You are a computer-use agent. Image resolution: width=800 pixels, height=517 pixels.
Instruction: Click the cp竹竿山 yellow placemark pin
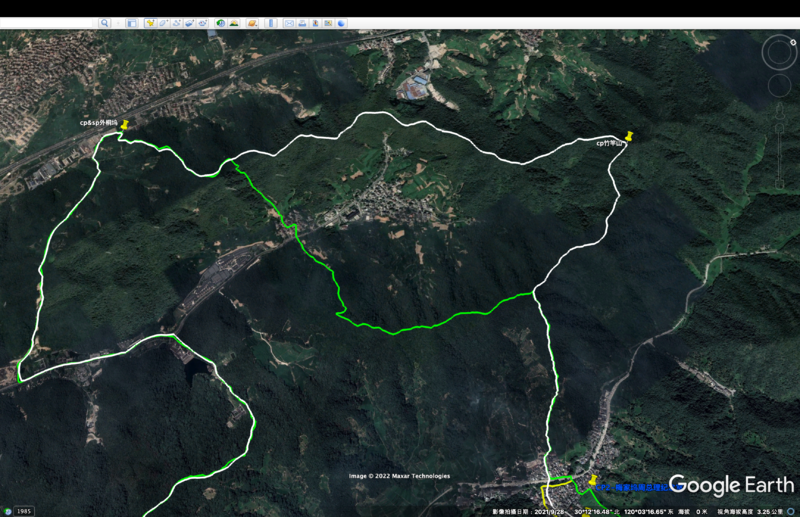tap(629, 137)
